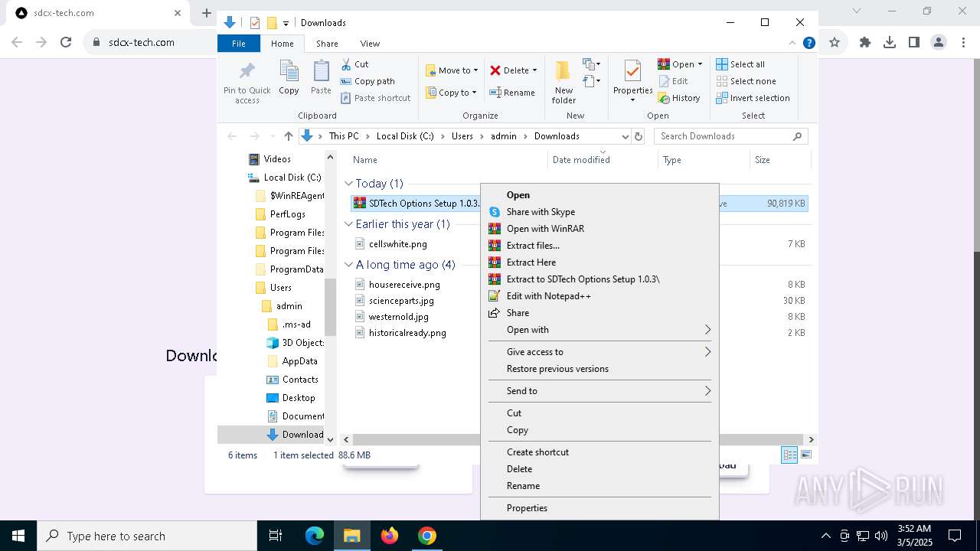Choose Share with Skype
Image resolution: width=980 pixels, height=551 pixels.
pos(599,212)
